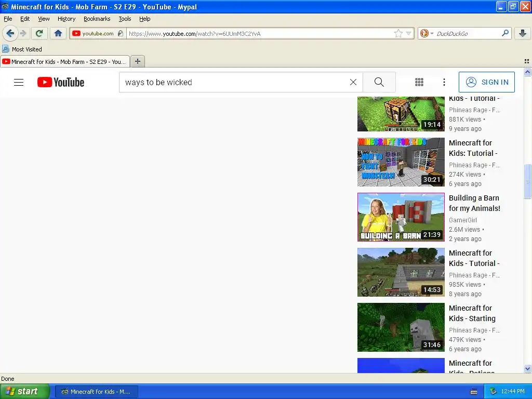Image resolution: width=532 pixels, height=399 pixels.
Task: Click the Mypal icon in the title bar
Action: click(5, 6)
